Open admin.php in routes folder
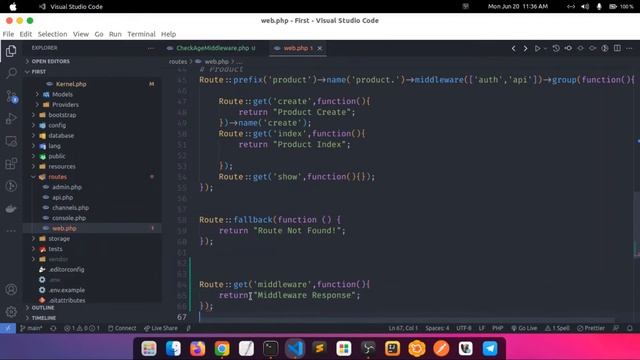This screenshot has height=360, width=640. (67, 187)
